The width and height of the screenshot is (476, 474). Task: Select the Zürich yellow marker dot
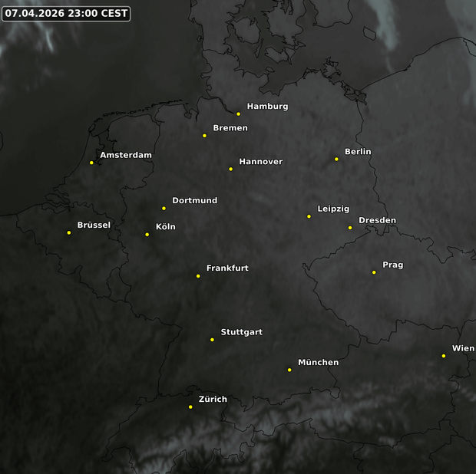[x=190, y=407]
